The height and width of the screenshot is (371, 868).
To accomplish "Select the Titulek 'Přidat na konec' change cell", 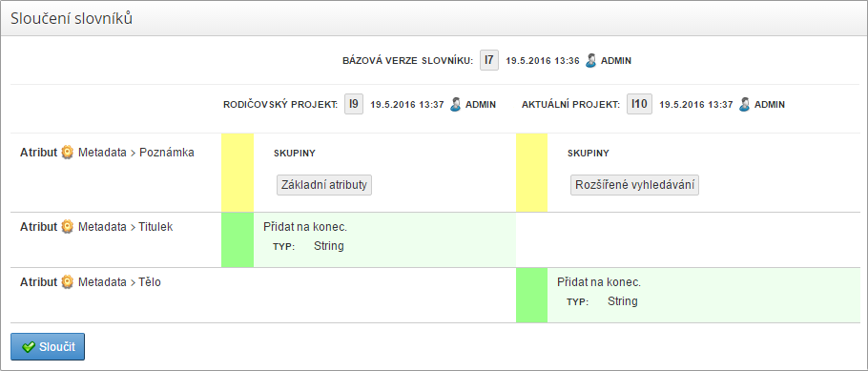I will [x=384, y=239].
